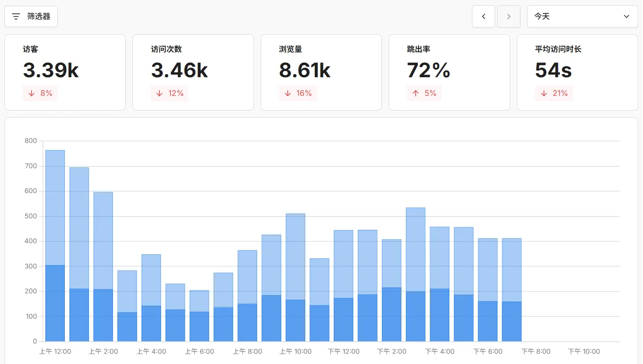Screen dimensions: 643x364
Task: Click the 3.46k visits value
Action: pos(179,70)
